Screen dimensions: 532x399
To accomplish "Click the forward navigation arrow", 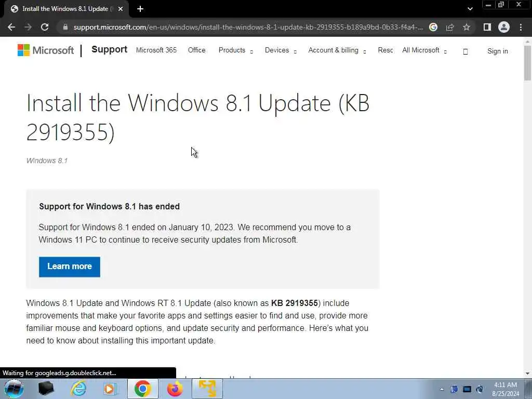I will coord(28,27).
